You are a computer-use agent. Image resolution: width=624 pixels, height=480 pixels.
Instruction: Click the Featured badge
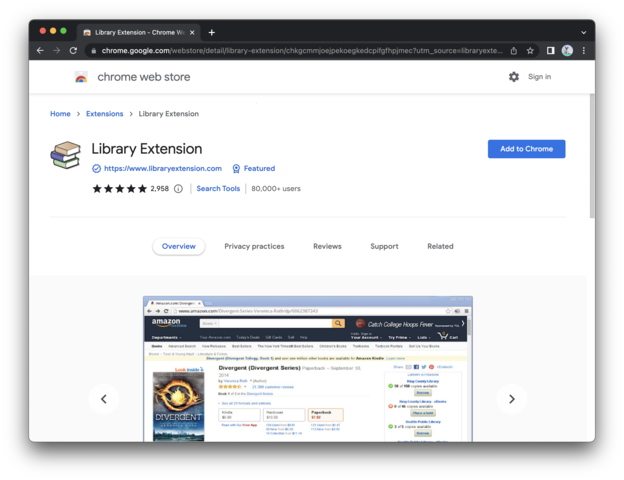coord(254,168)
